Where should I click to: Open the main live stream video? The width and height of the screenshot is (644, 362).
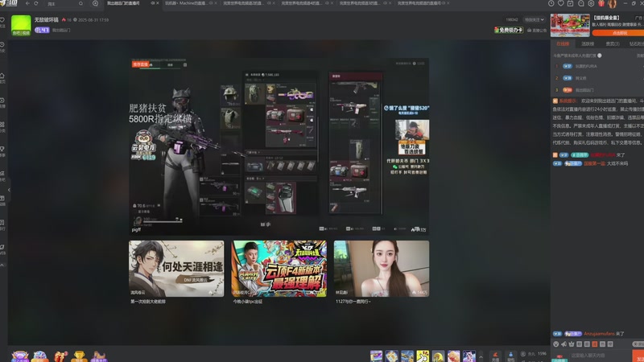(279, 146)
